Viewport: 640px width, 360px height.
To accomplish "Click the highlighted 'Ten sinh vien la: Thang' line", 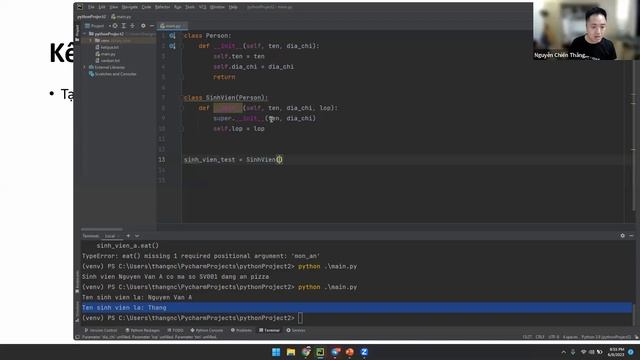I will [356, 308].
